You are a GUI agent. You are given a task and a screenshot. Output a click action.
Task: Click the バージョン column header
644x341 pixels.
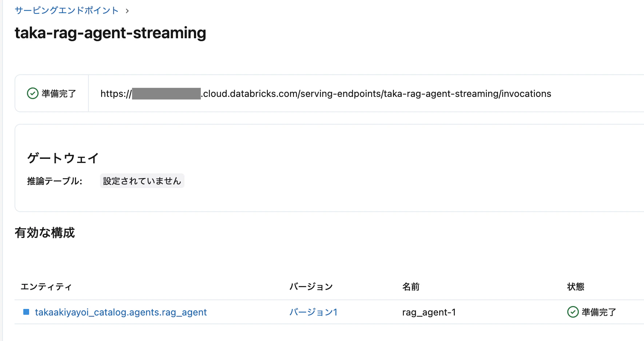[311, 287]
